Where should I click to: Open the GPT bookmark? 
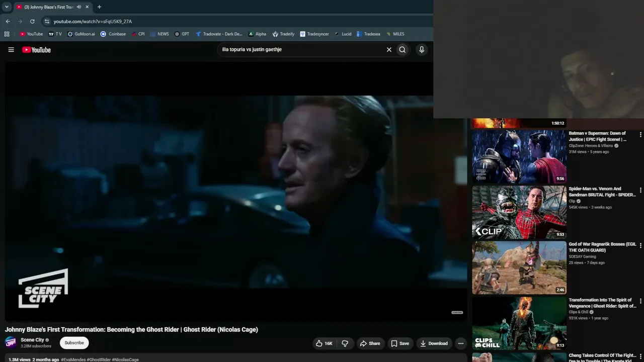(182, 34)
